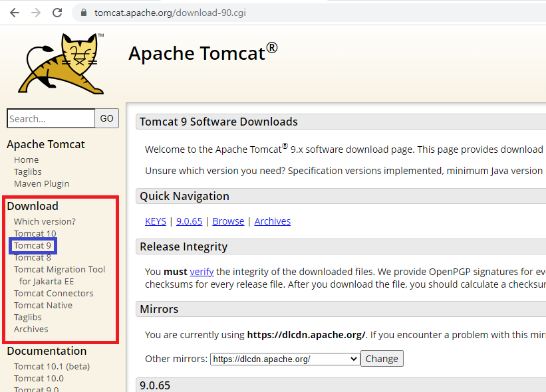Image resolution: width=546 pixels, height=392 pixels.
Task: Click the GO search button
Action: [x=106, y=119]
